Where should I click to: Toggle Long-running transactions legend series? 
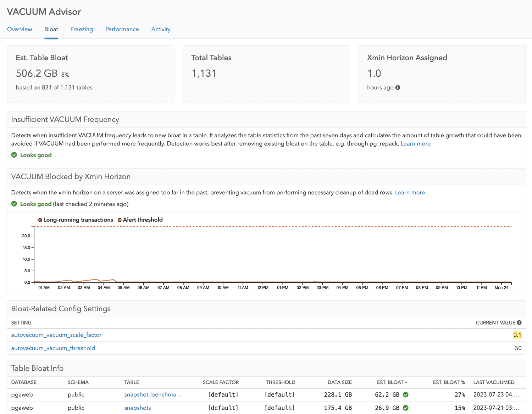point(76,220)
